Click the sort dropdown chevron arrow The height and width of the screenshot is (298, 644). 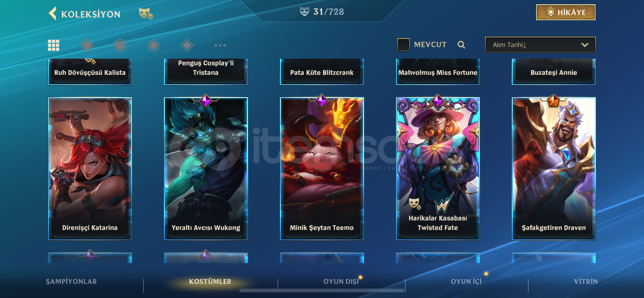pos(585,45)
